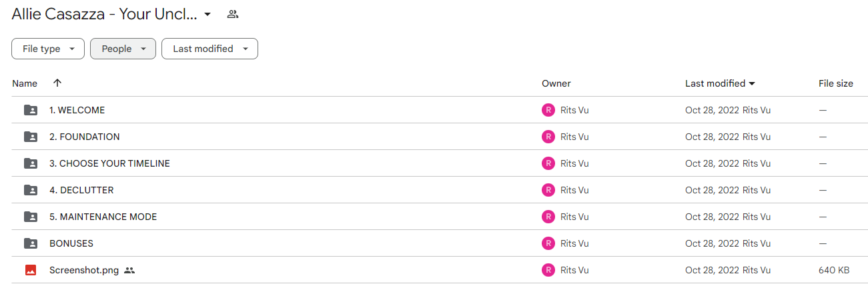Click the Owner column header
The image size is (868, 308).
point(556,83)
